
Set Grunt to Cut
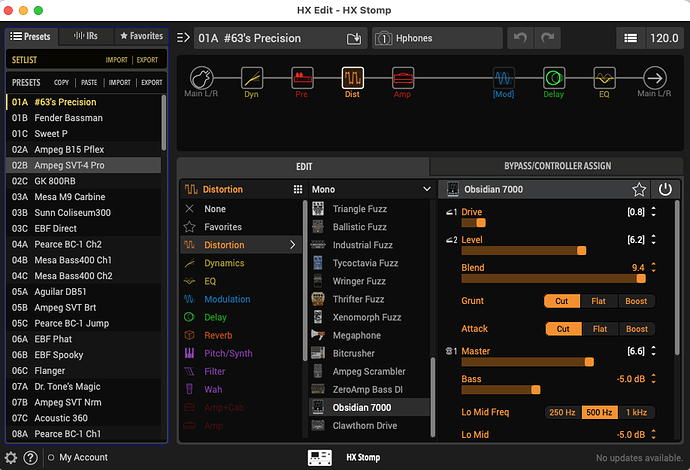[562, 301]
